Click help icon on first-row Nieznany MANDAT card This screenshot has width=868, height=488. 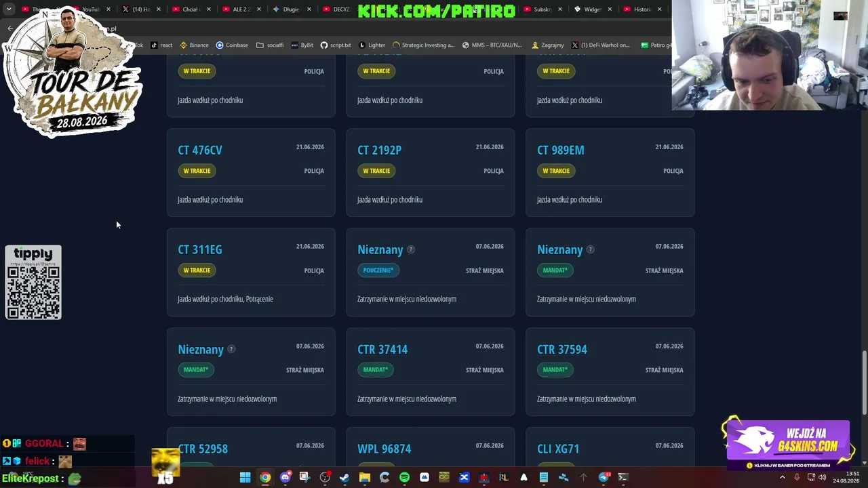[590, 249]
